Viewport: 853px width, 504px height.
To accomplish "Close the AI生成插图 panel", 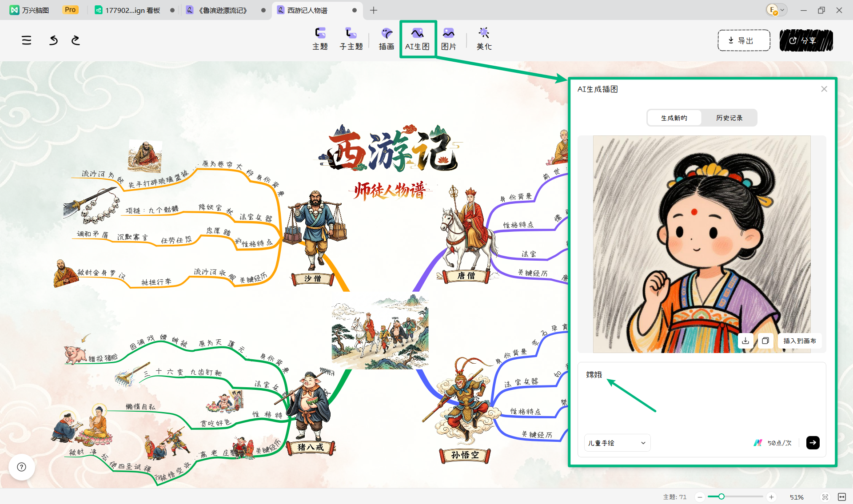I will [824, 89].
